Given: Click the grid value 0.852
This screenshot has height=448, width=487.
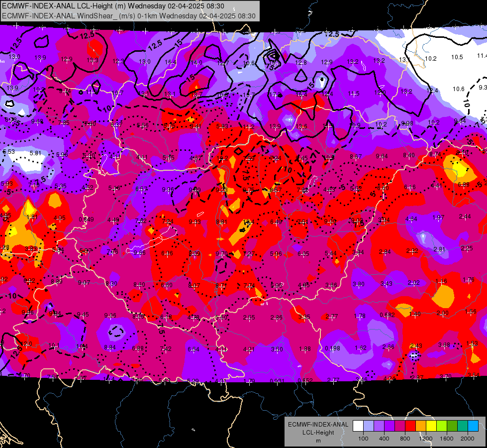Looking at the screenshot, I should [305, 381].
